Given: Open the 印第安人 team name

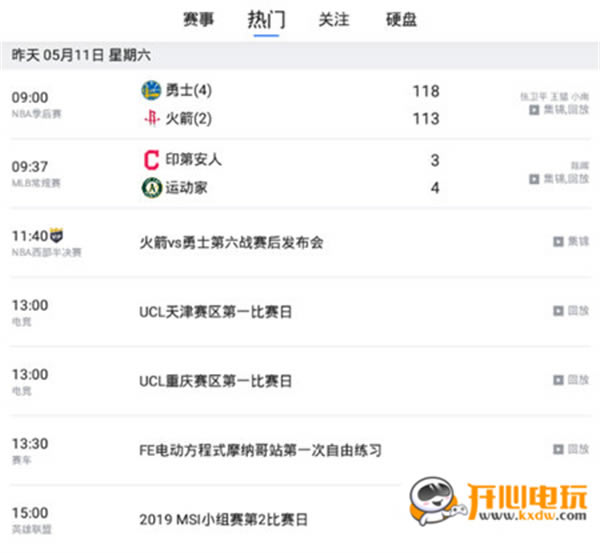Looking at the screenshot, I should 194,160.
